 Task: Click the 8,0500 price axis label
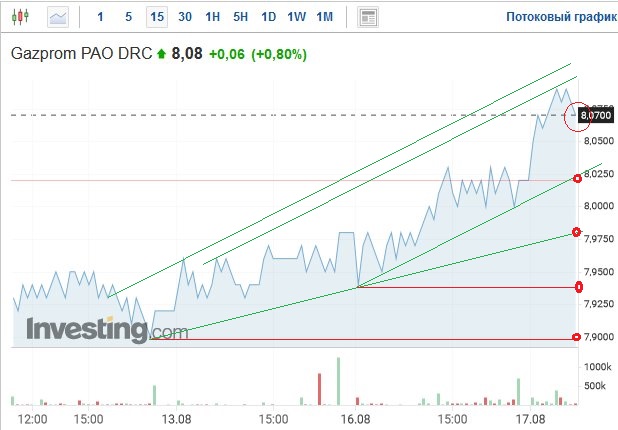599,141
